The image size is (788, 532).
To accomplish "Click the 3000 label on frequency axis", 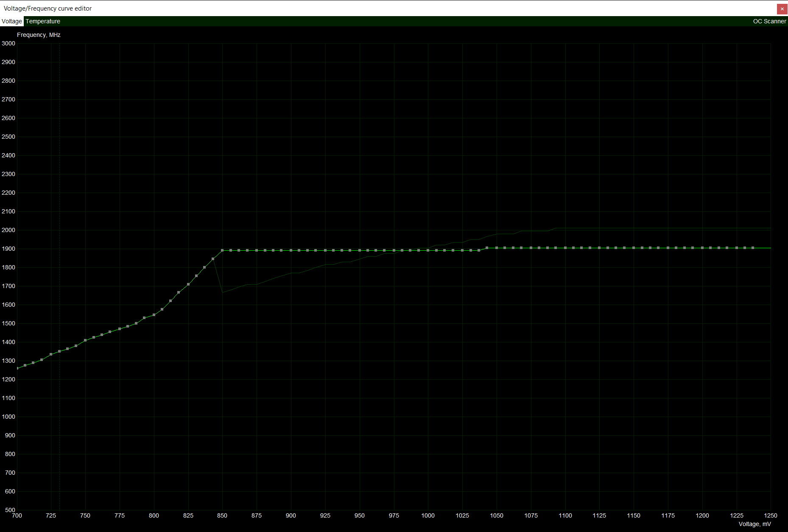I will click(x=8, y=43).
